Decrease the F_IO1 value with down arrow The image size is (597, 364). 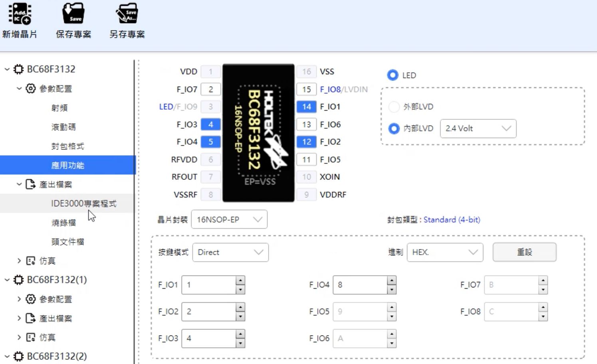coord(240,290)
